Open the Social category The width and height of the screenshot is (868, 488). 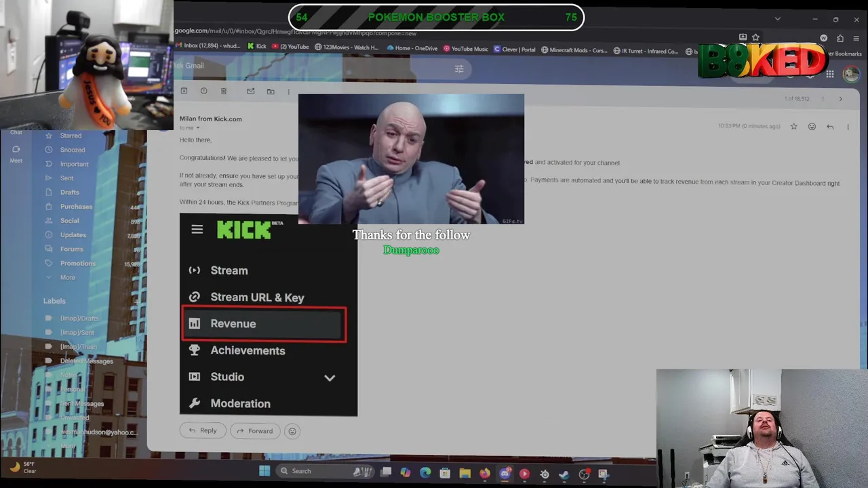tap(69, 221)
